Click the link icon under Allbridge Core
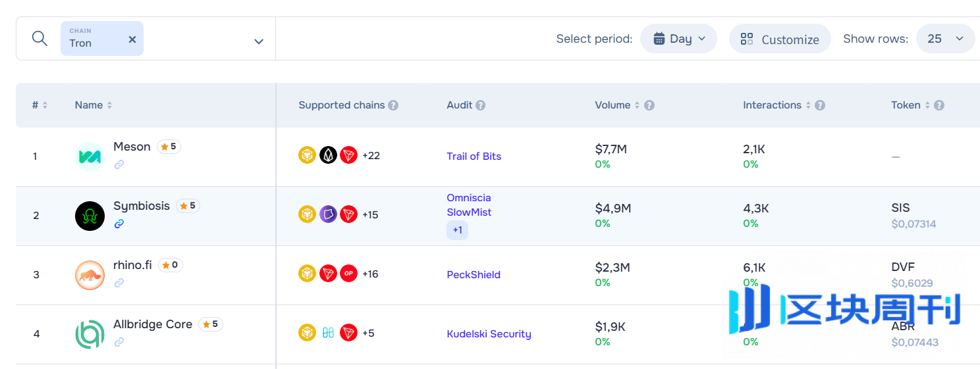The width and height of the screenshot is (980, 369). point(119,342)
